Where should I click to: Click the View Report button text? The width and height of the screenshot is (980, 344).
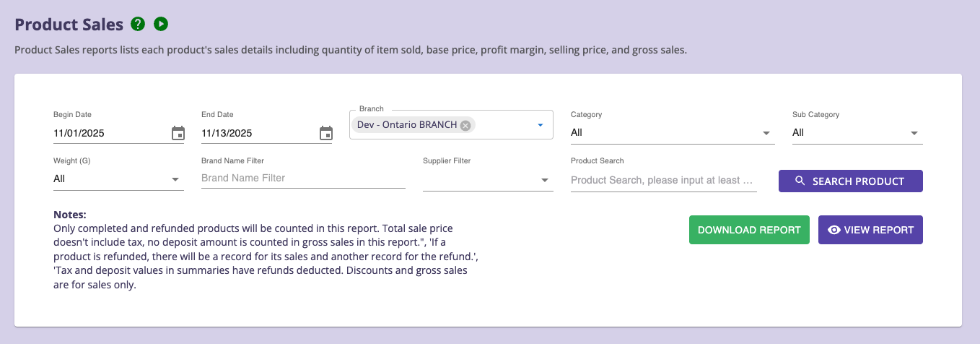pos(878,230)
